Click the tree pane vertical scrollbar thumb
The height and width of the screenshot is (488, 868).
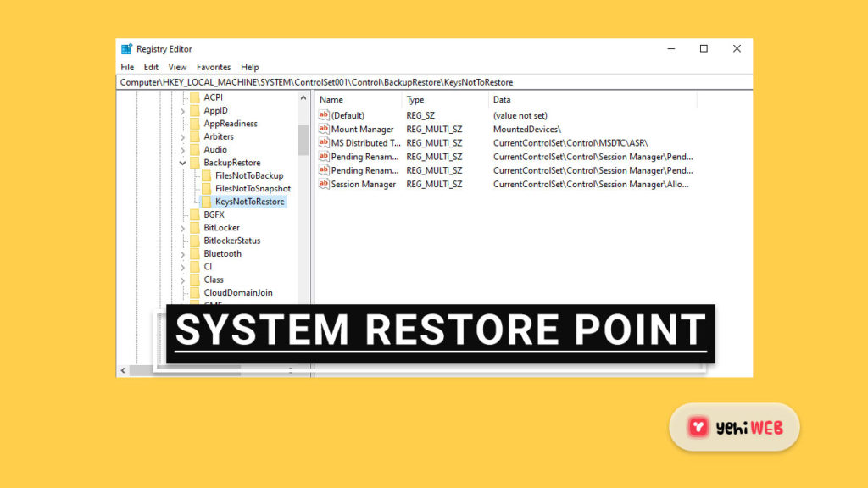click(x=303, y=140)
